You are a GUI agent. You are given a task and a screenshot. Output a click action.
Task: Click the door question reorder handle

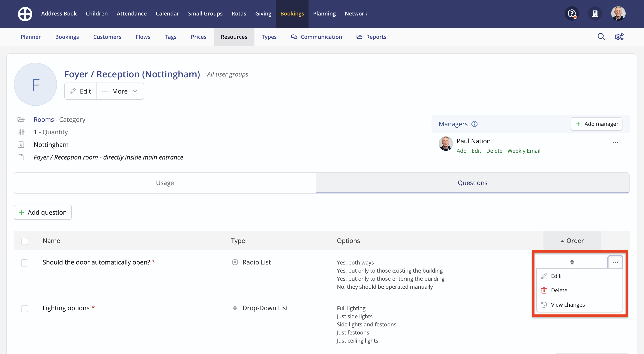pos(572,262)
